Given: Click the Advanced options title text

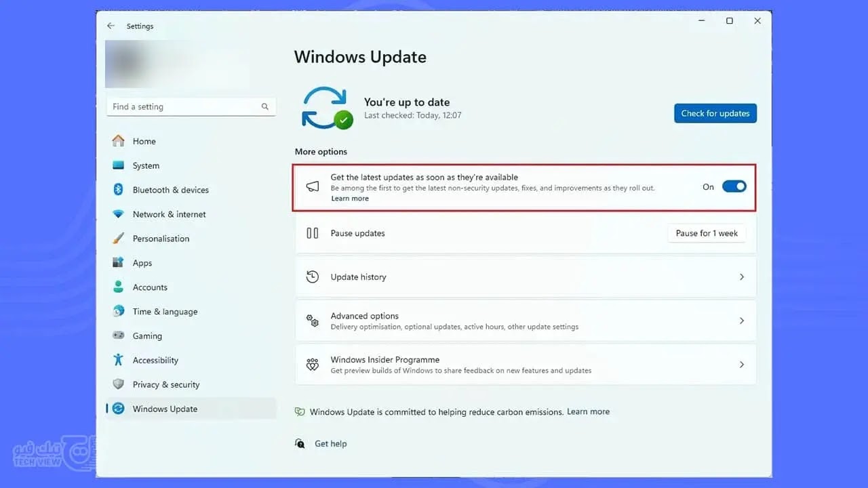Looking at the screenshot, I should tap(364, 316).
